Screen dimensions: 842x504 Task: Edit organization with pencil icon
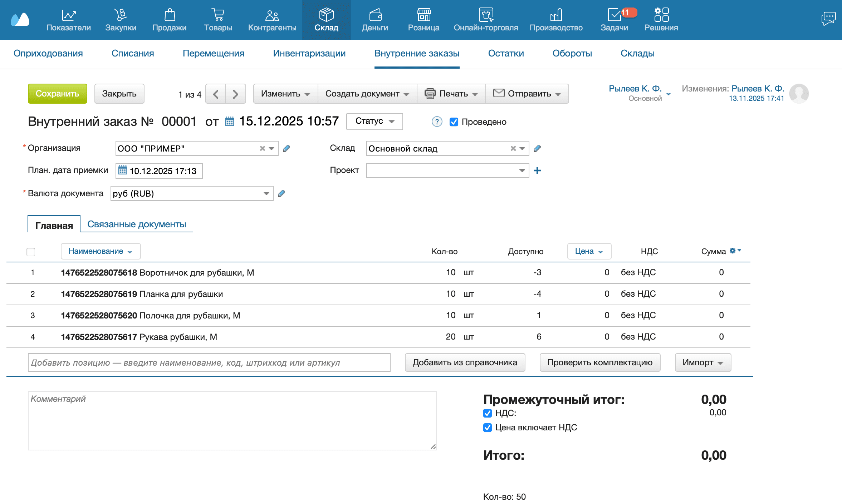coord(287,148)
